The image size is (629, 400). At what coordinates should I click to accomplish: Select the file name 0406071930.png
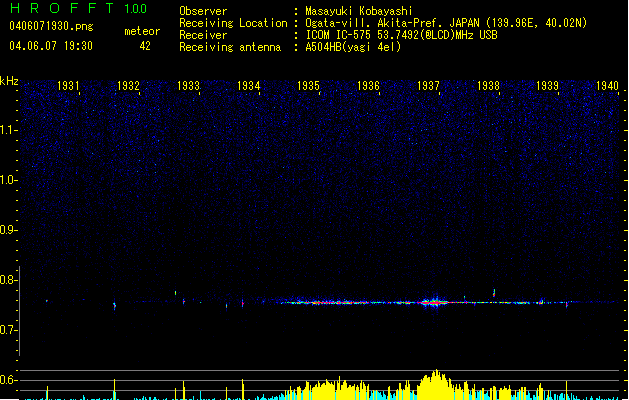[51, 26]
